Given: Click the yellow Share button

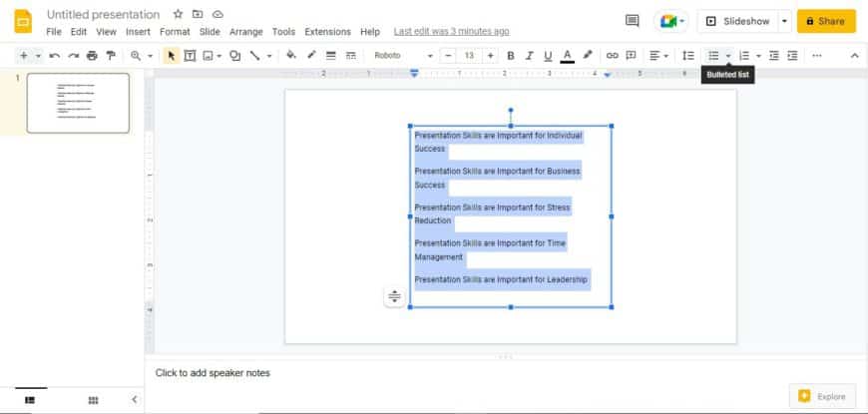Looking at the screenshot, I should point(826,21).
